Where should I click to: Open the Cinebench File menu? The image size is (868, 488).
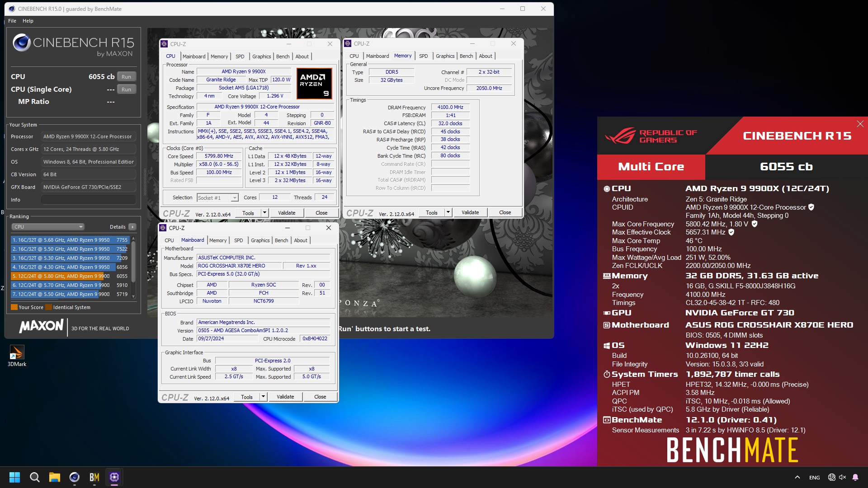click(12, 21)
